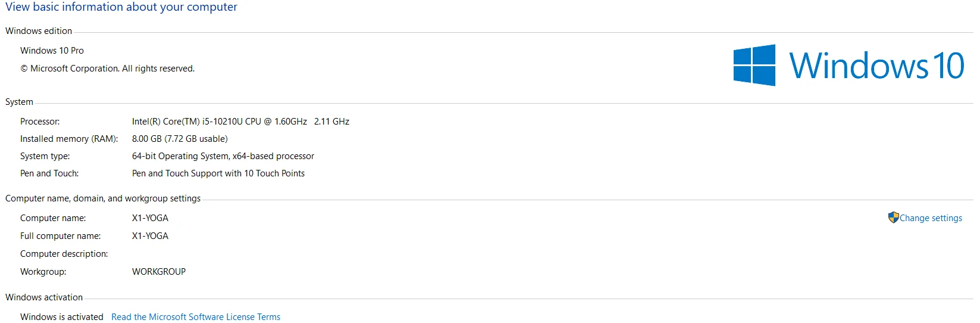980x323 pixels.
Task: Click the shield icon beside Change settings
Action: (x=893, y=218)
